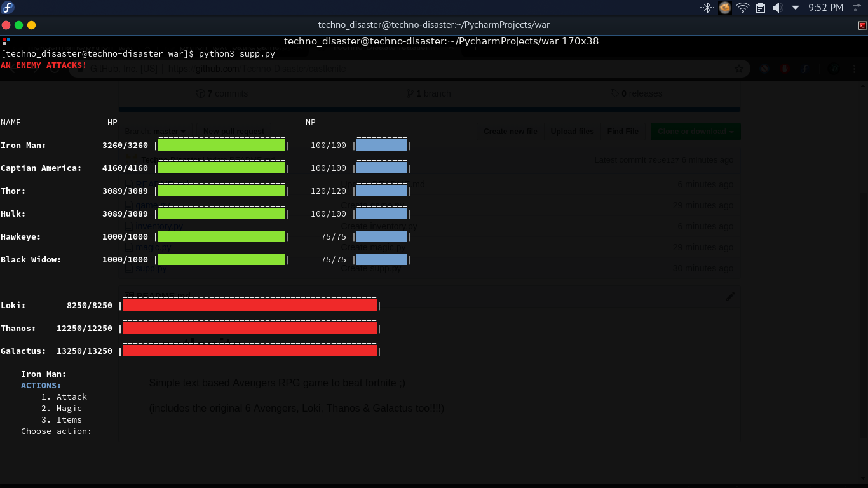Image resolution: width=868 pixels, height=488 pixels.
Task: Click the 3. Items option text
Action: [62, 419]
